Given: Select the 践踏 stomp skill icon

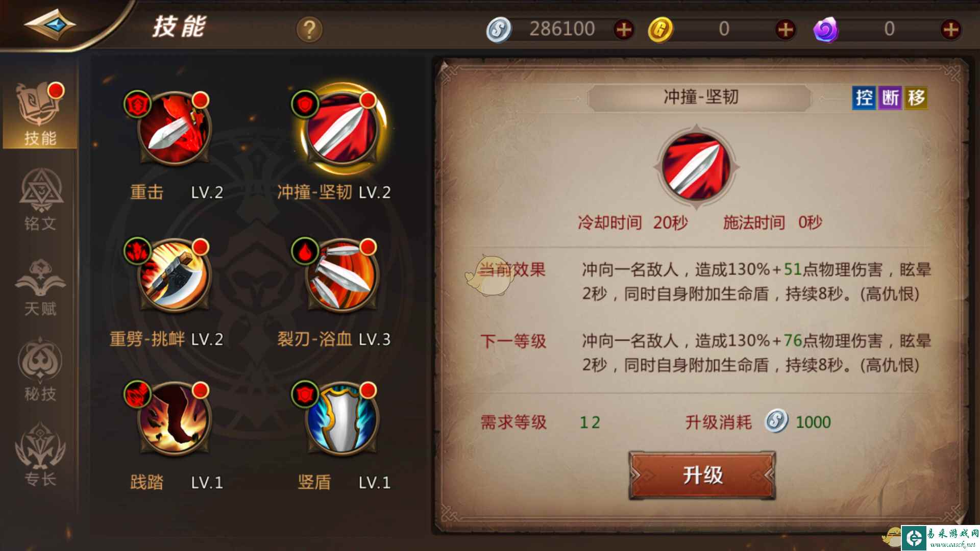Looking at the screenshot, I should [x=174, y=418].
